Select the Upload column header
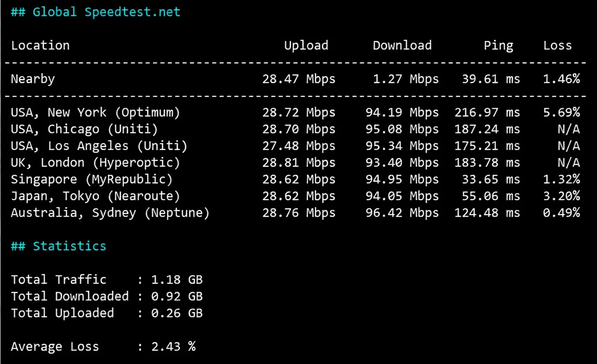 [x=306, y=45]
